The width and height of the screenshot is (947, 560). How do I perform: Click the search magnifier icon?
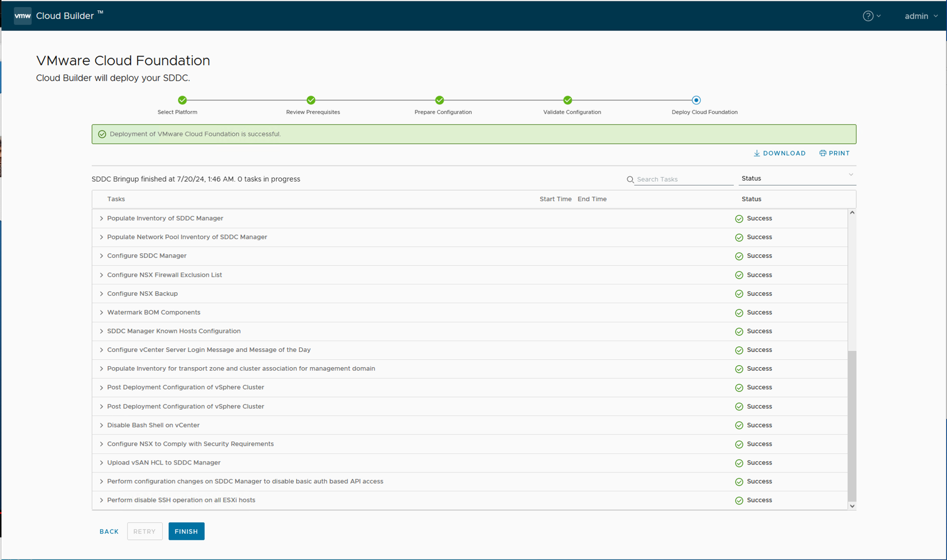[x=630, y=180]
